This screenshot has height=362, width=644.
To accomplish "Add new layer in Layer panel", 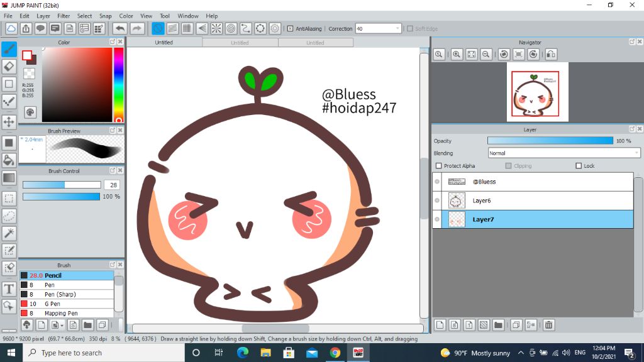I will [440, 325].
